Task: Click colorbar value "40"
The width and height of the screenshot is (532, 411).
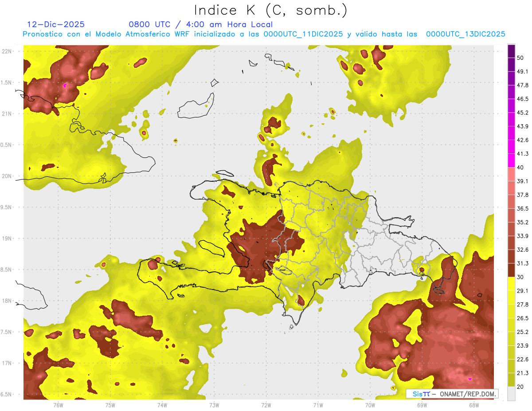Action: click(520, 168)
